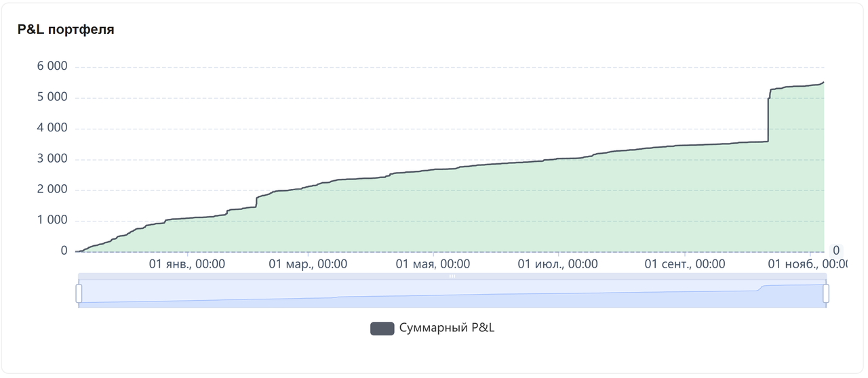Grab the left handle of the range slider
This screenshot has width=868, height=378.
[79, 293]
